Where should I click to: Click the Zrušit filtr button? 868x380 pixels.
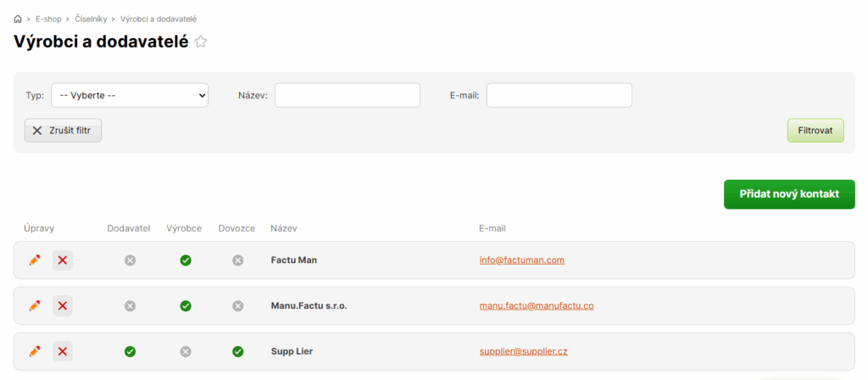[63, 131]
